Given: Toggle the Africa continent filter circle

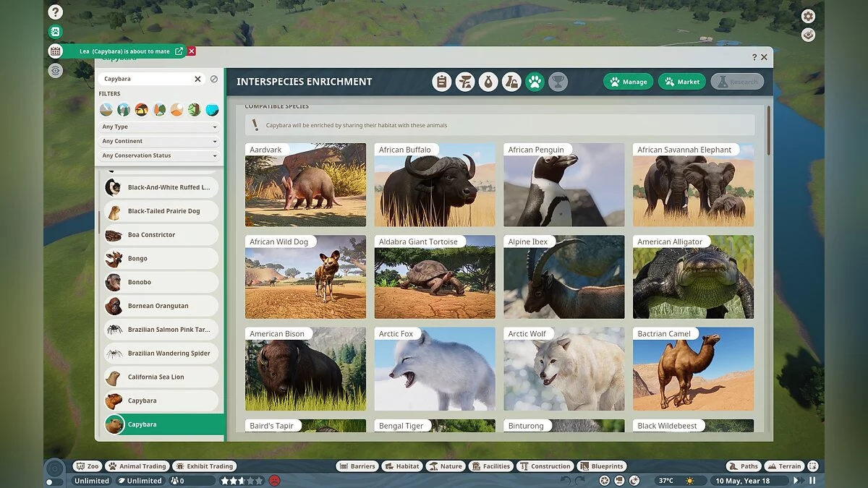Looking at the screenshot, I should (x=142, y=109).
